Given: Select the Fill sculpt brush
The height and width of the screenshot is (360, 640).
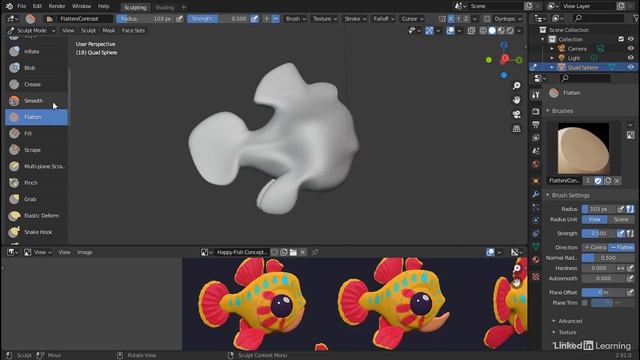Looking at the screenshot, I should point(36,133).
